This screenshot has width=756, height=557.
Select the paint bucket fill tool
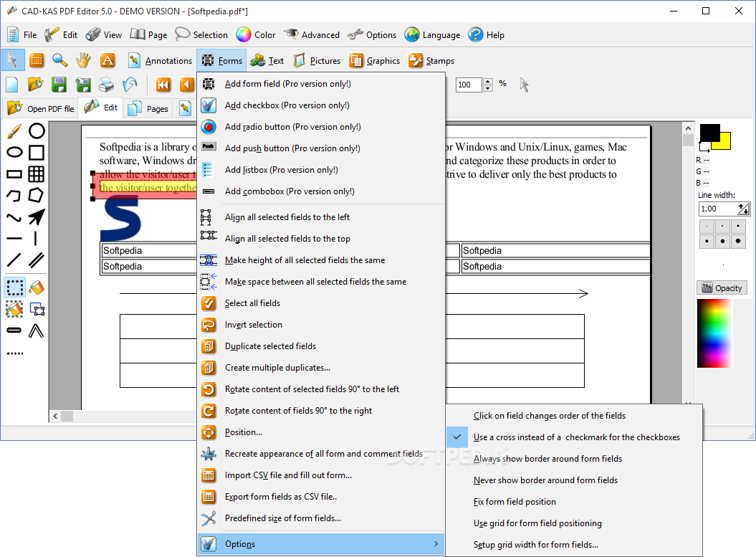point(37,287)
